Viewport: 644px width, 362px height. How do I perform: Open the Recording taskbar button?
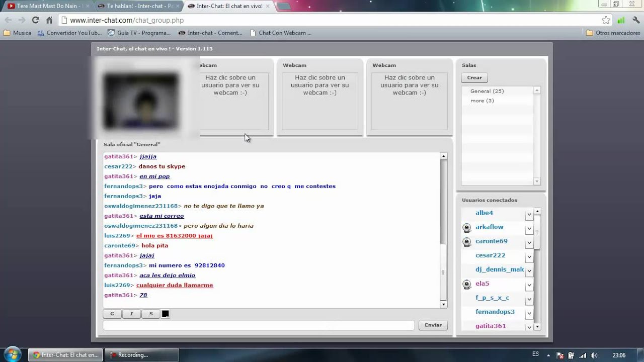[x=142, y=355]
